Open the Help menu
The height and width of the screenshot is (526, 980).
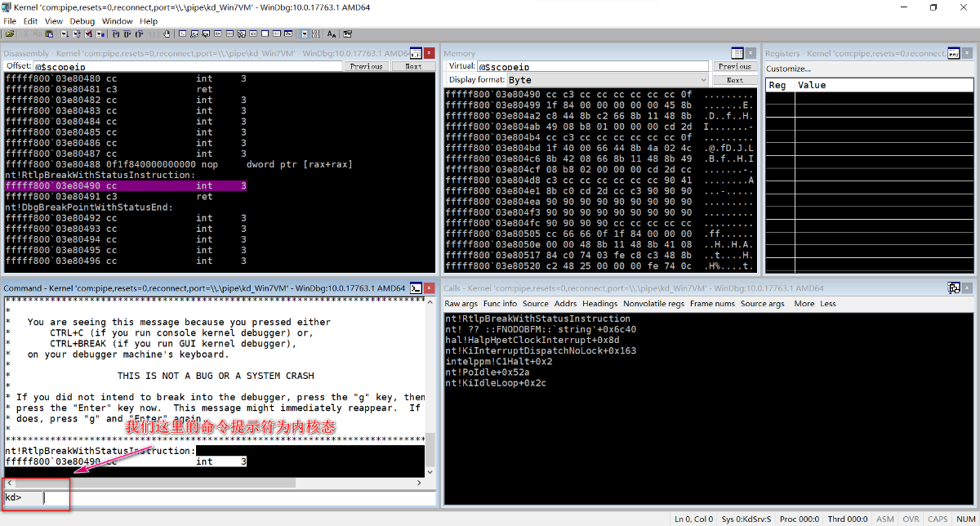pos(149,20)
